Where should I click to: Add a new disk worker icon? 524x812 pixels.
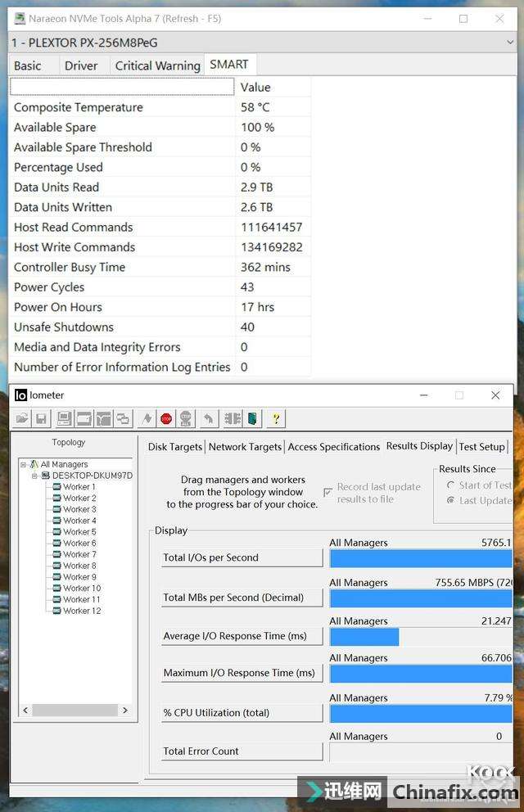[x=84, y=418]
